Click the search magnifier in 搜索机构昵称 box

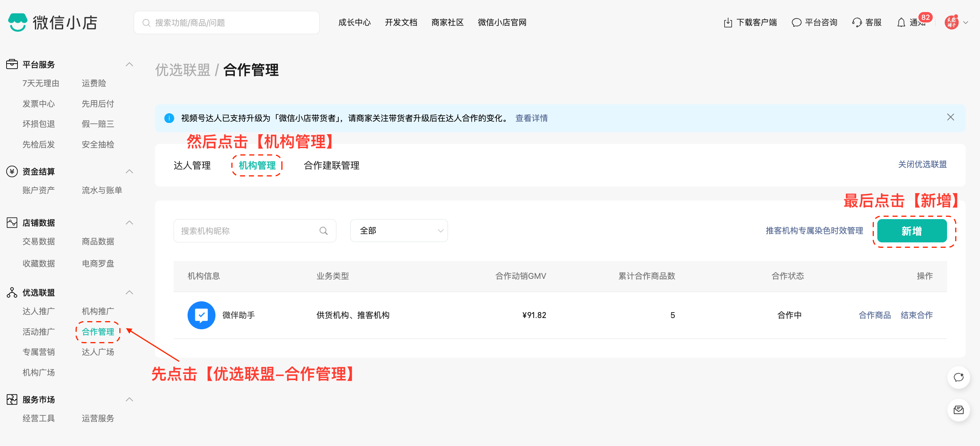(x=323, y=231)
